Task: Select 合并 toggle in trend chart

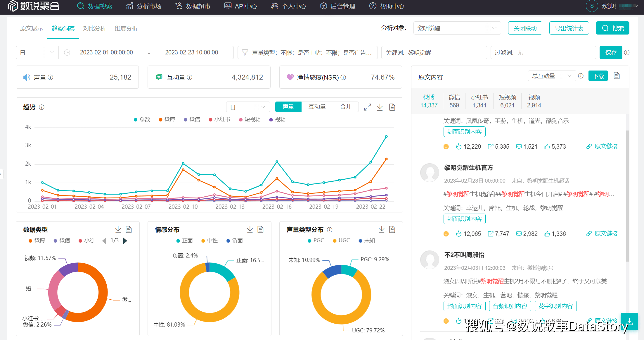Action: [x=346, y=107]
